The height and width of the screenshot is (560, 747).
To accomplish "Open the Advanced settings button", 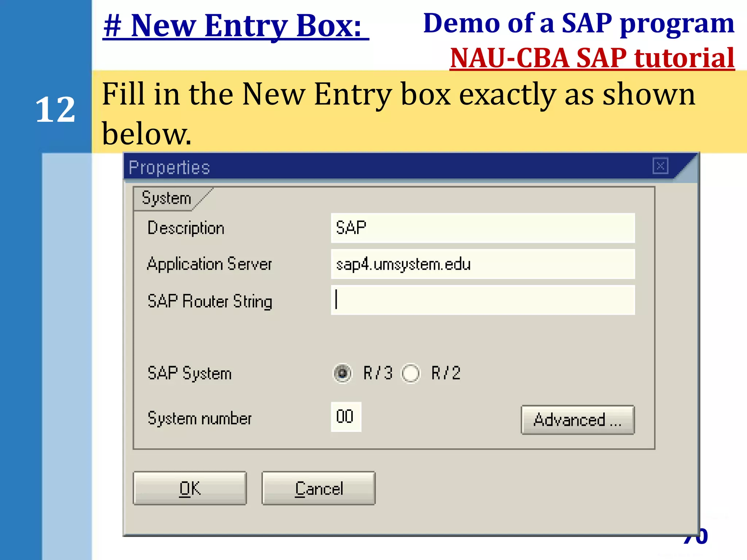I will click(x=578, y=420).
